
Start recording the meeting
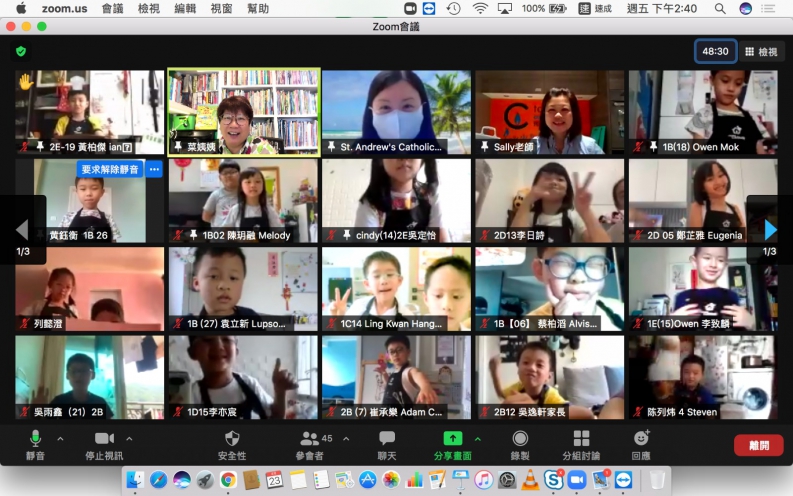point(520,439)
